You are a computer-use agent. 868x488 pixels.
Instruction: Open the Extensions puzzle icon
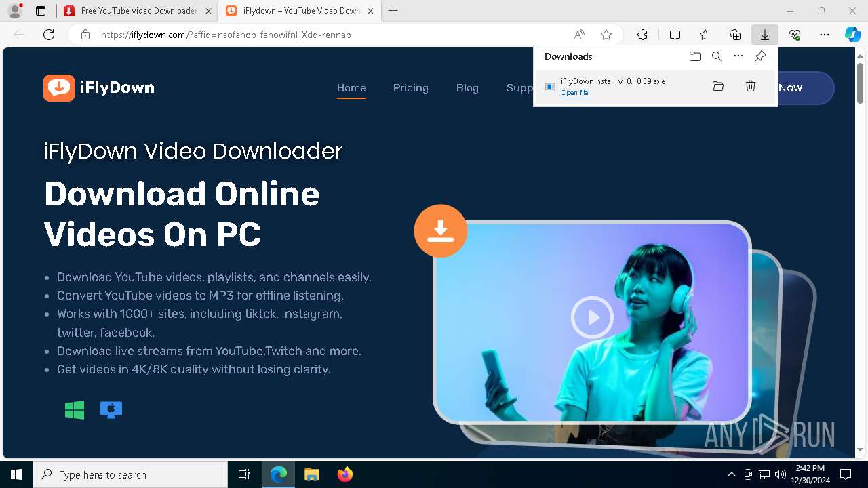642,35
